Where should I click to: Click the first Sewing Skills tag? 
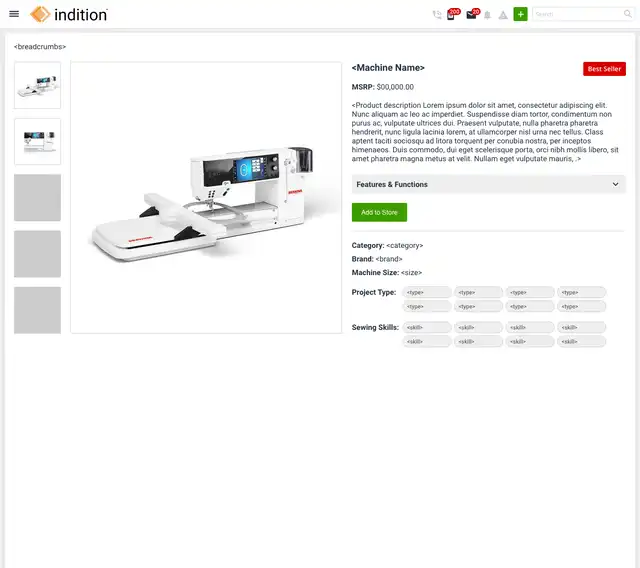point(427,327)
